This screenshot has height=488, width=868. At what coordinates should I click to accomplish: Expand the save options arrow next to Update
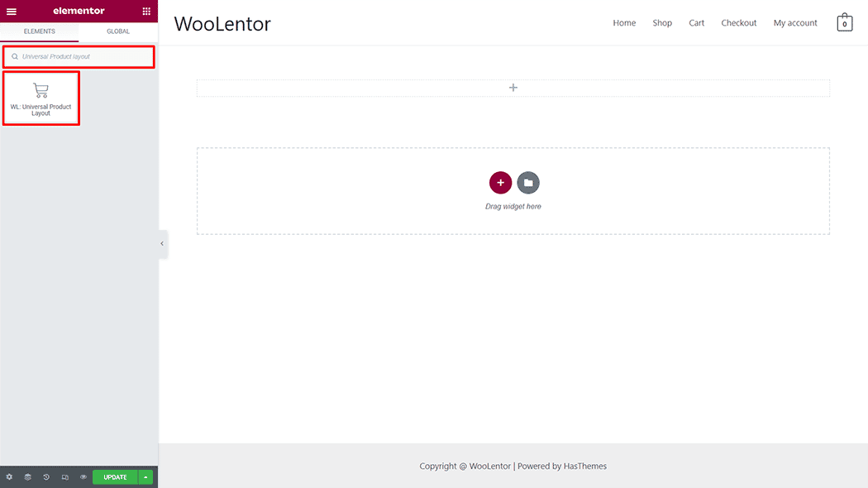pyautogui.click(x=145, y=477)
